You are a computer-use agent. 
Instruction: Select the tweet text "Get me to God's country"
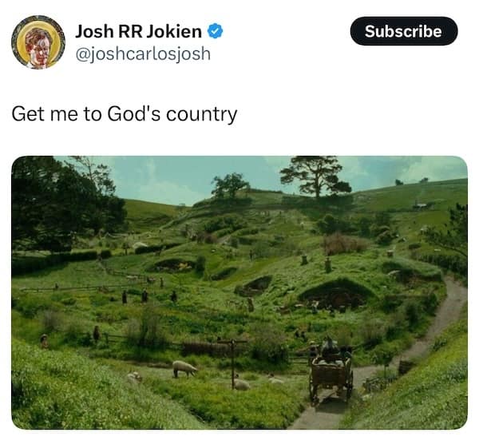pyautogui.click(x=125, y=114)
